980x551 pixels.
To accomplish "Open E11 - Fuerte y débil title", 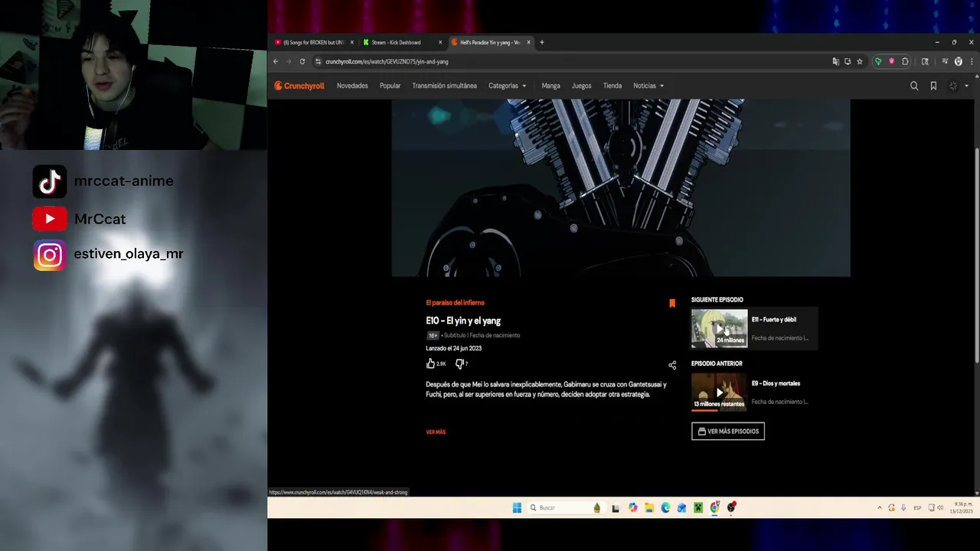I will pos(774,320).
